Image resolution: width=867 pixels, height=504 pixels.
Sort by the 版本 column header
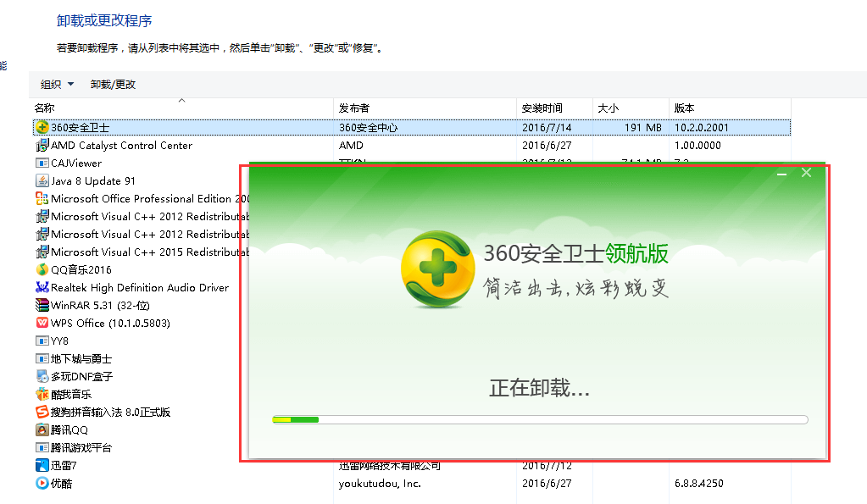[x=730, y=108]
